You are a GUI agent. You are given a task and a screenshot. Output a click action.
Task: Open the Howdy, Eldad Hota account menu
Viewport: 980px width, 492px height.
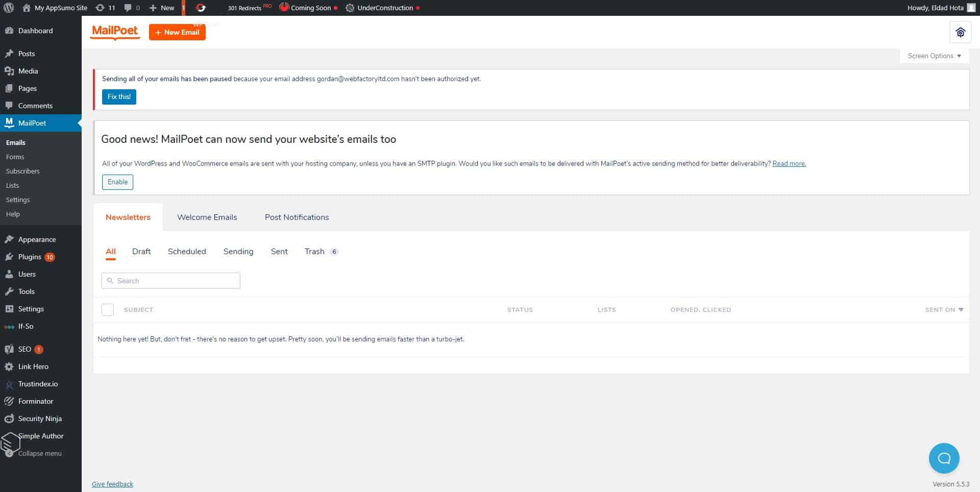(x=941, y=8)
